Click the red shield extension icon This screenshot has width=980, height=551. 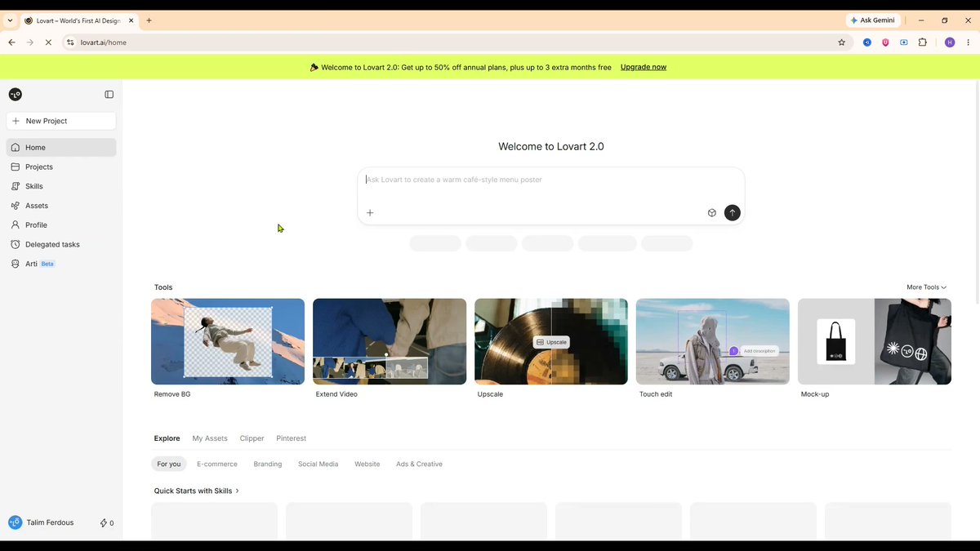(x=885, y=42)
